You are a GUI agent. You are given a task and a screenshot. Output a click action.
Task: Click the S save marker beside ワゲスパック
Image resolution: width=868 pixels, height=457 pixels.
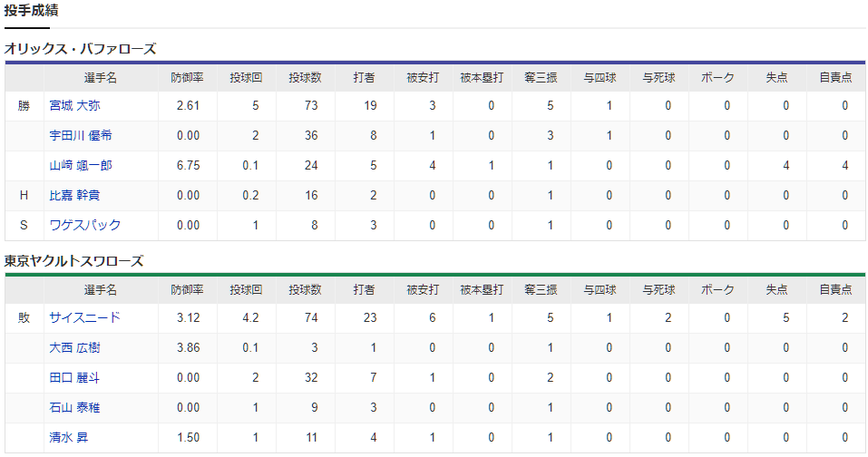click(24, 225)
